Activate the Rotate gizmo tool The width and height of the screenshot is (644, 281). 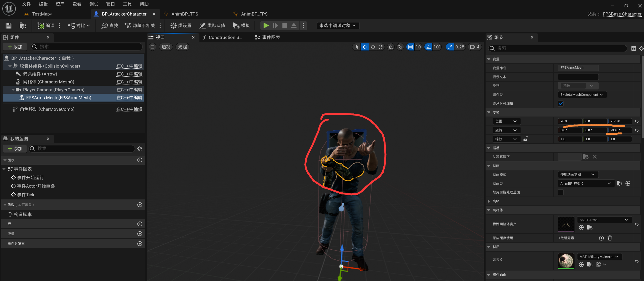click(x=373, y=47)
